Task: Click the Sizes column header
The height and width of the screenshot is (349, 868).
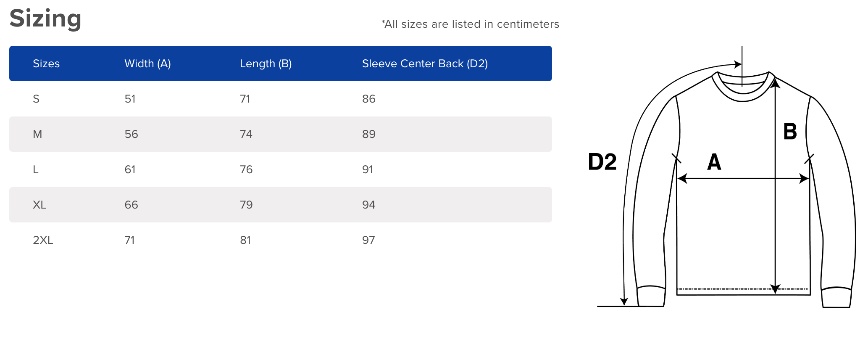Action: coord(46,63)
